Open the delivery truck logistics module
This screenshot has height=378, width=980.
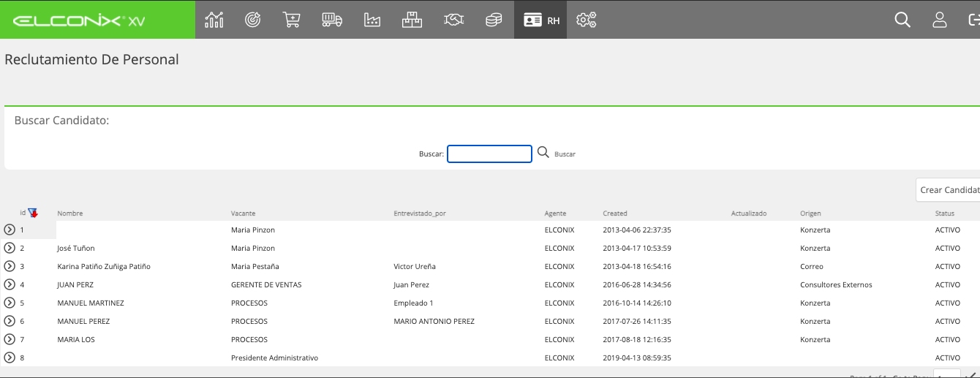332,20
